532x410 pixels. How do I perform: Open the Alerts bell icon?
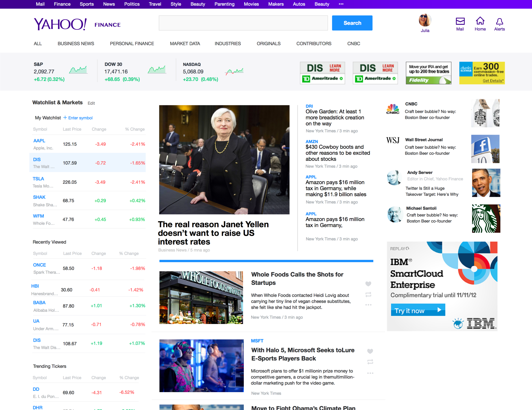click(x=499, y=22)
